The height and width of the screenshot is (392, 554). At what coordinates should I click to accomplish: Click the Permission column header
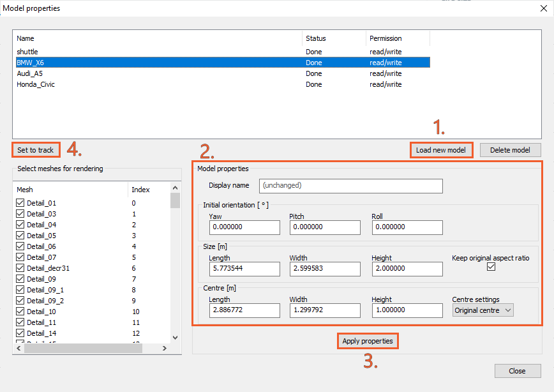398,38
